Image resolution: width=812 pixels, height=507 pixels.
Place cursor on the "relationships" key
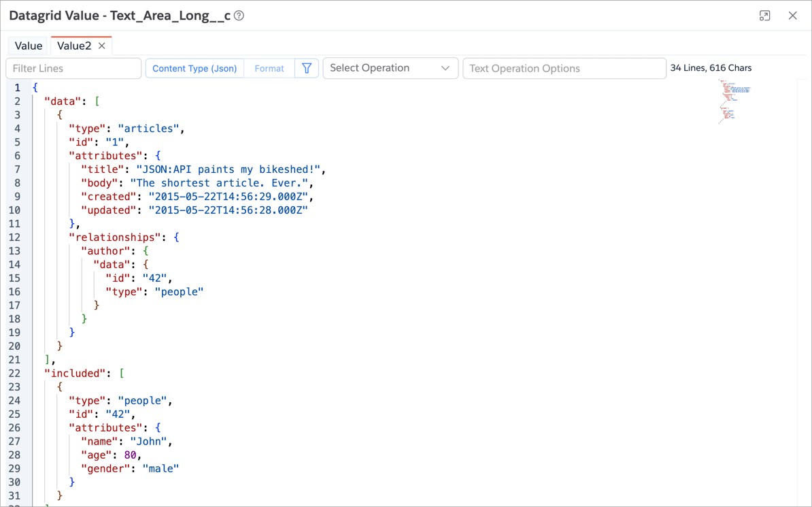tap(114, 238)
